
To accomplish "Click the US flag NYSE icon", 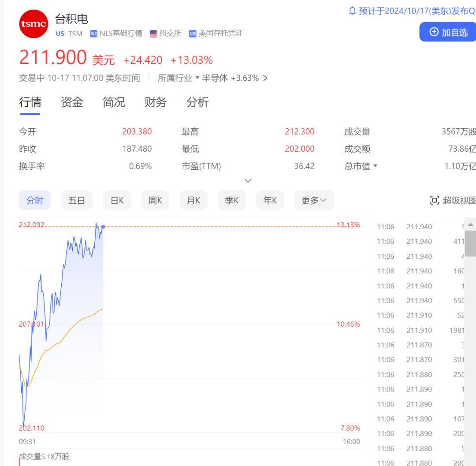I will (153, 34).
